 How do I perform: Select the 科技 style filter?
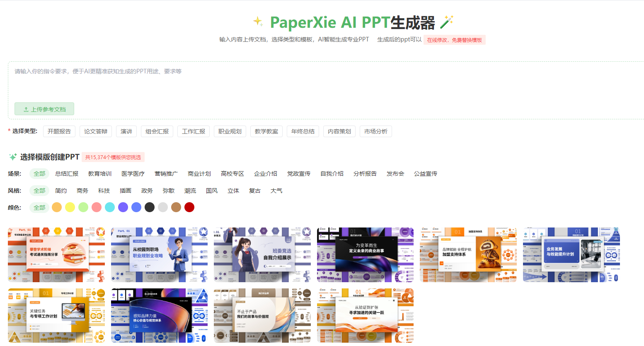coord(104,191)
